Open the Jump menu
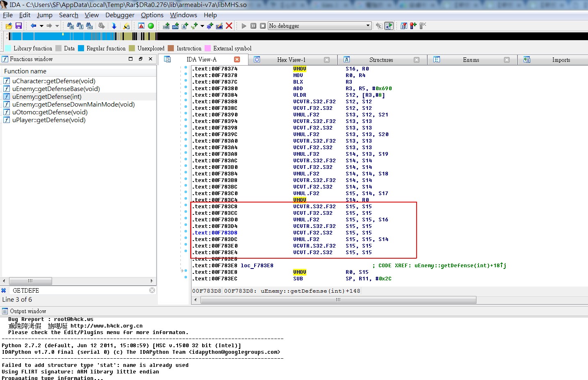Image resolution: width=588 pixels, height=380 pixels. (x=45, y=15)
